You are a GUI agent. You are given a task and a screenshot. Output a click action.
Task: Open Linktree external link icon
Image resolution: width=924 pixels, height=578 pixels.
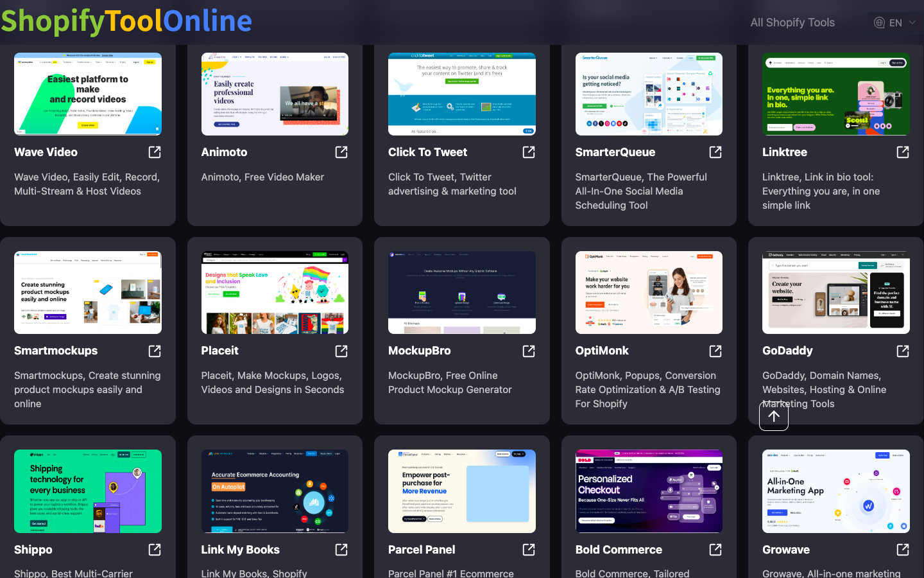pyautogui.click(x=903, y=152)
